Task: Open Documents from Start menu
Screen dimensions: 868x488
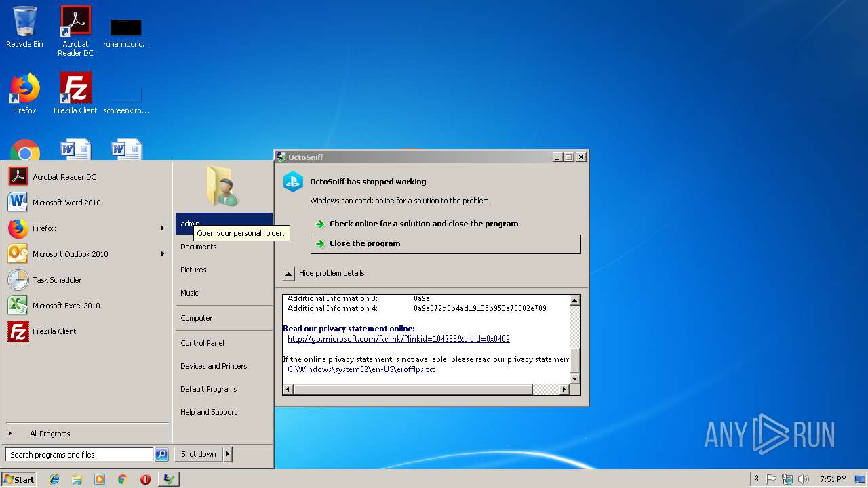Action: [224, 247]
